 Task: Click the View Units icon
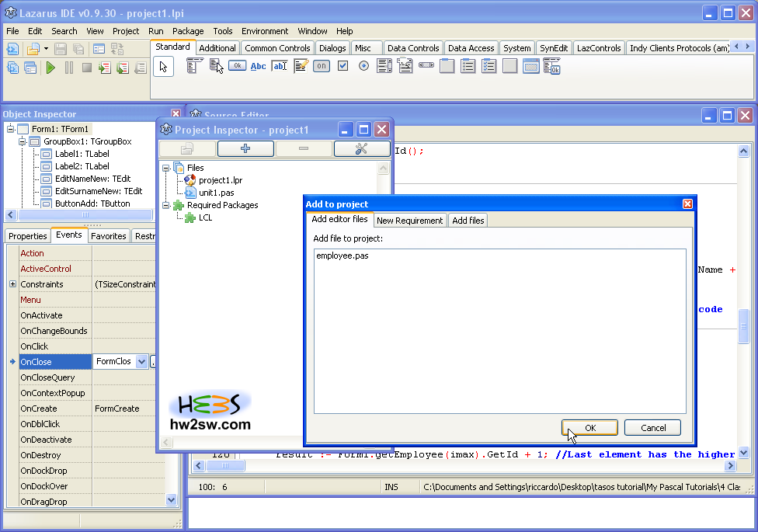[12, 68]
